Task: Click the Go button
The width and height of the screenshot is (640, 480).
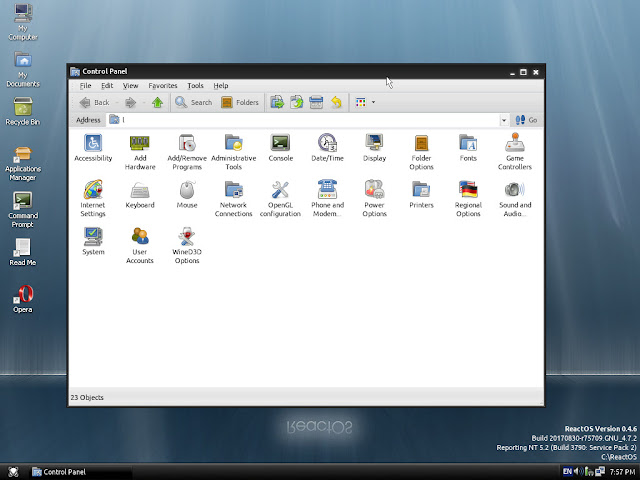Action: tap(527, 120)
